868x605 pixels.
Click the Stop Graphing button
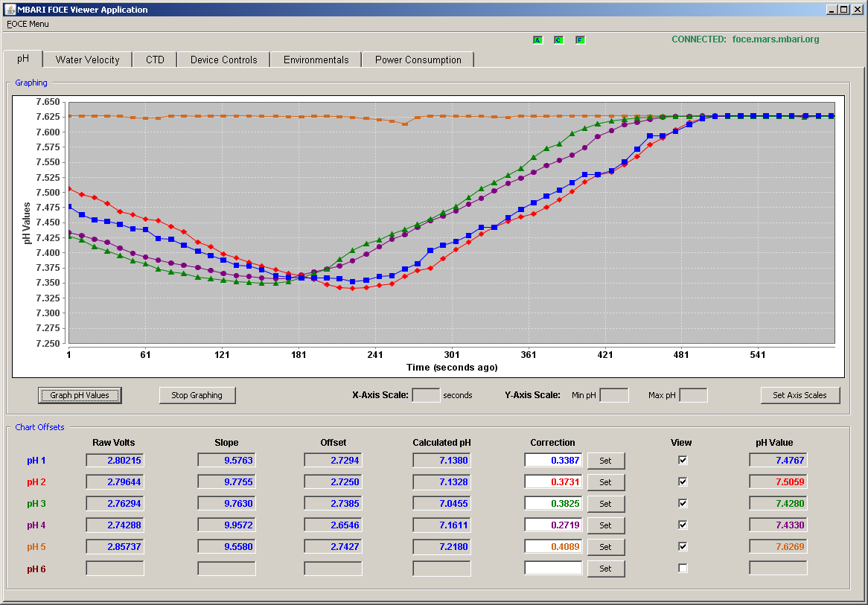pyautogui.click(x=197, y=395)
